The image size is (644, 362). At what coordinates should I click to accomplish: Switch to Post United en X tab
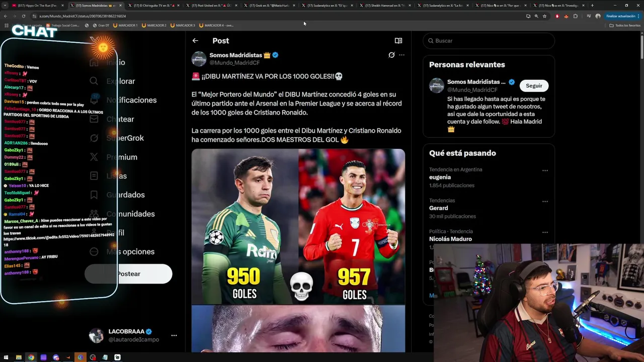coord(211,6)
